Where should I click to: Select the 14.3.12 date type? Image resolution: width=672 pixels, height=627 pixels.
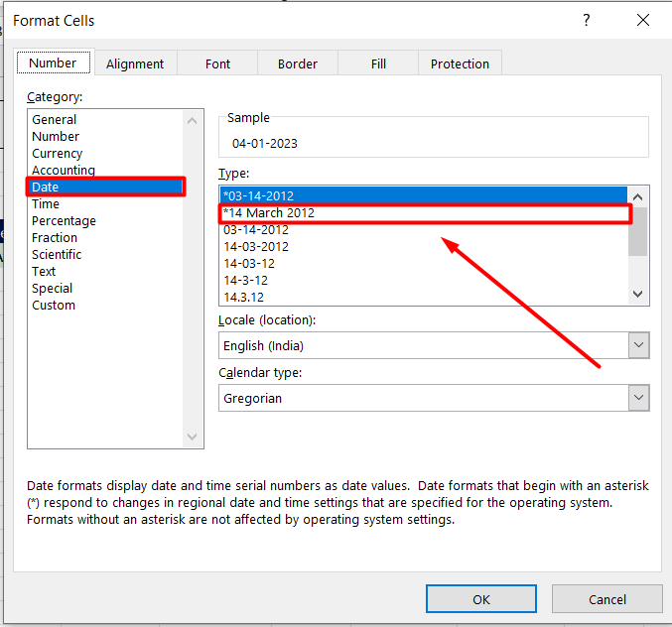point(424,297)
